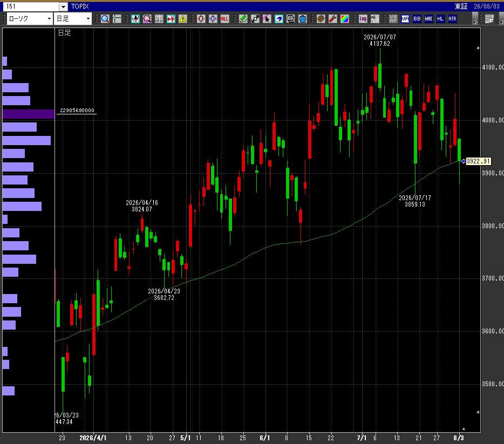This screenshot has width=504, height=444.
Task: Click the red wrench tool icon
Action: tap(333, 19)
